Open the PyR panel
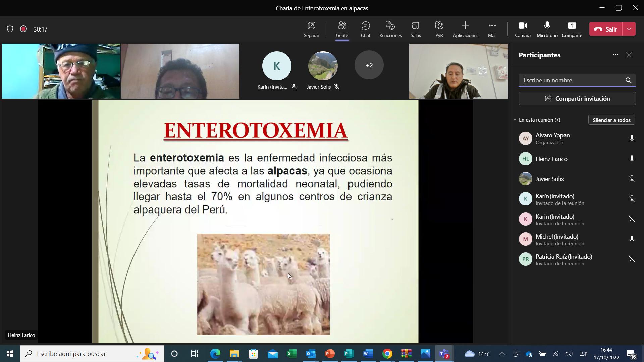The image size is (644, 362). (x=439, y=29)
